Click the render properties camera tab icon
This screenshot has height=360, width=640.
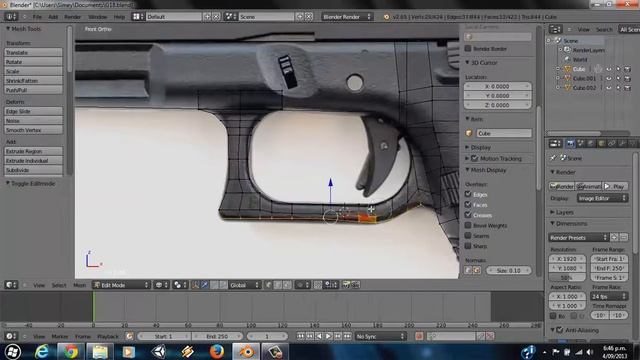click(x=570, y=143)
